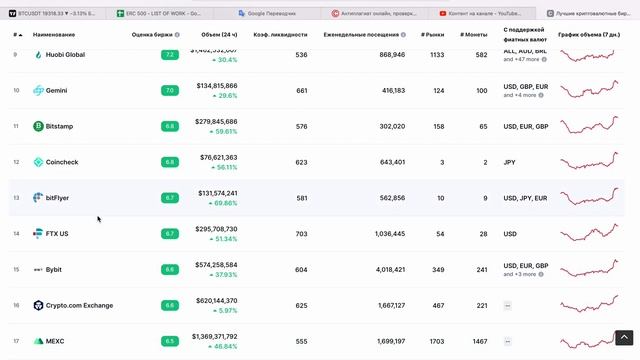The height and width of the screenshot is (360, 640).
Task: Sort by Коэф. ликвидности column header
Action: tap(280, 35)
